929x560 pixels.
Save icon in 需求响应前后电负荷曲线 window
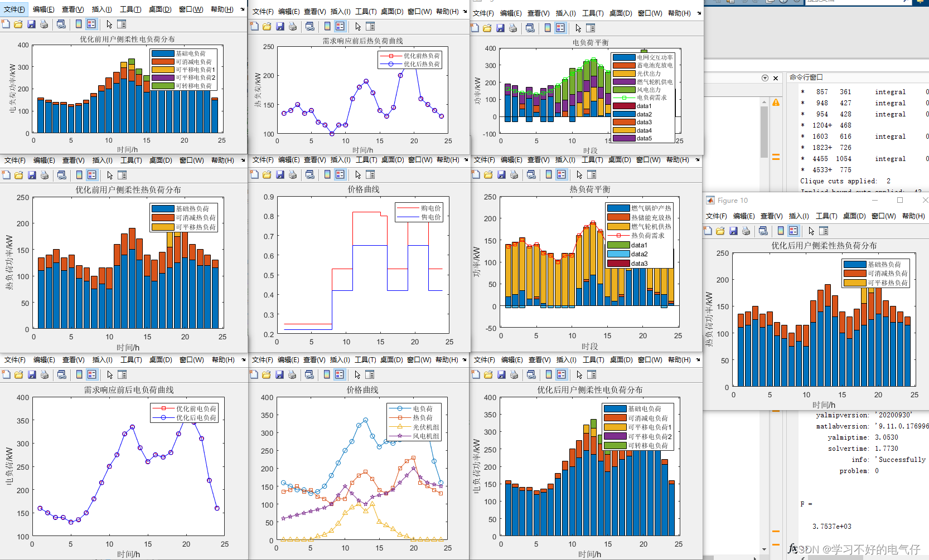point(32,374)
